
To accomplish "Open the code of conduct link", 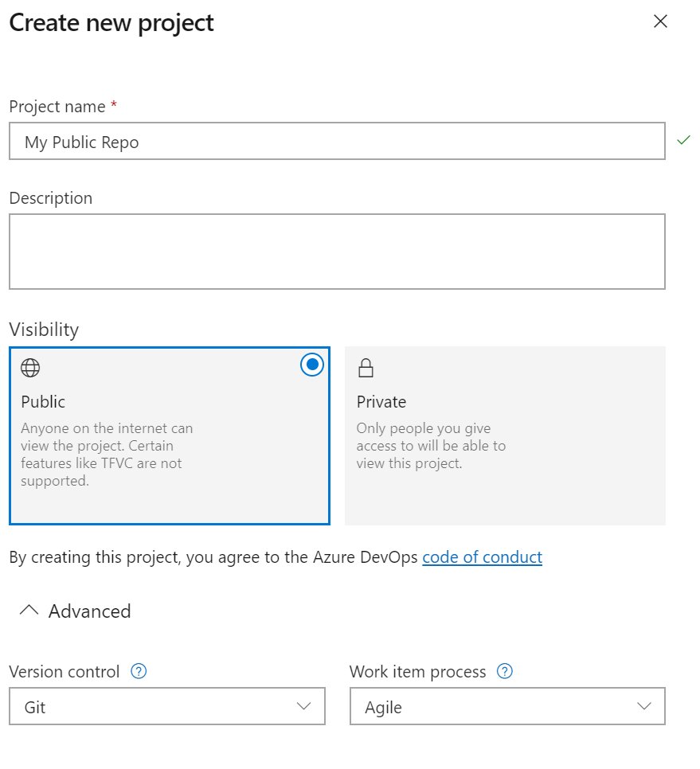I will click(483, 557).
